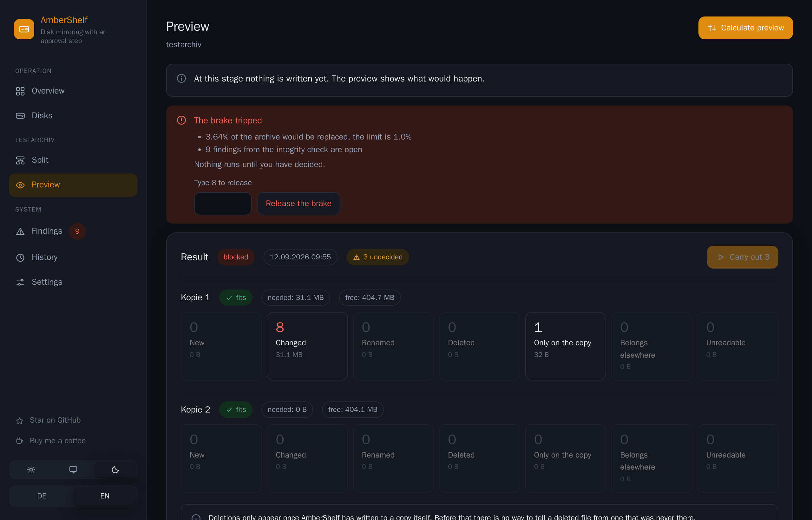The height and width of the screenshot is (520, 812).
Task: Click the History clock icon
Action: coord(20,258)
